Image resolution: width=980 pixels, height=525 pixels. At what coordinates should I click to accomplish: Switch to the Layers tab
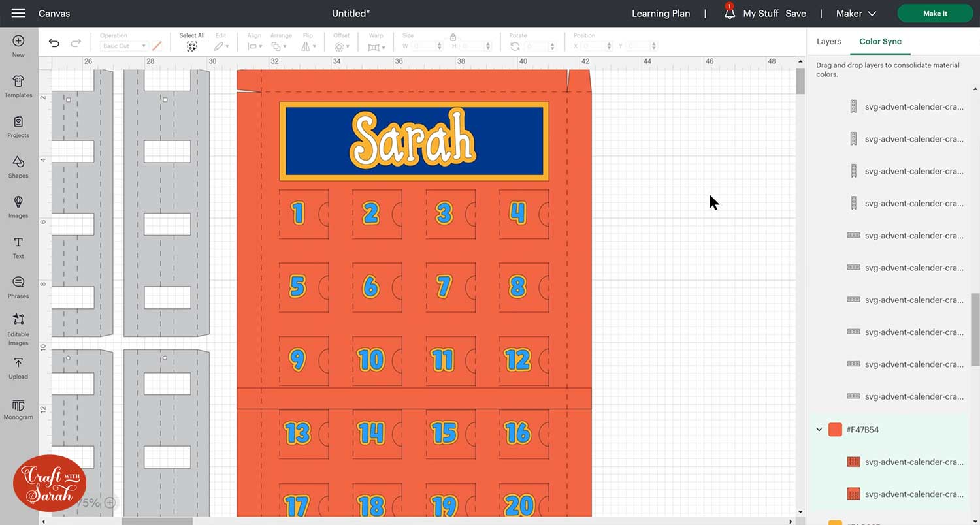828,41
